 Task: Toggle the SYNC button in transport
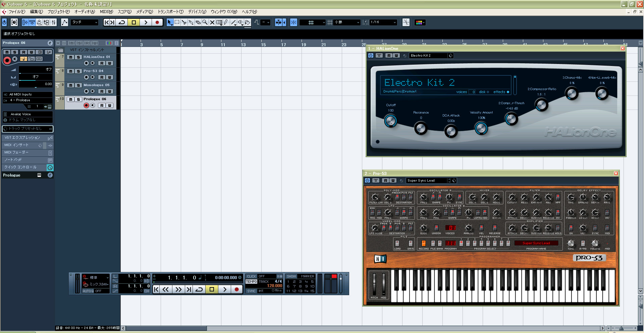tap(252, 291)
